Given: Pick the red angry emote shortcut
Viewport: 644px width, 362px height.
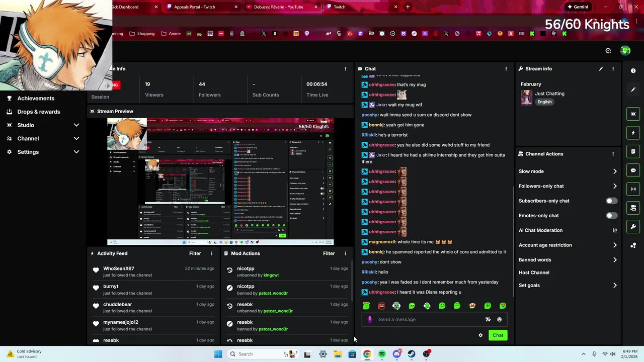Looking at the screenshot, I should 381,306.
